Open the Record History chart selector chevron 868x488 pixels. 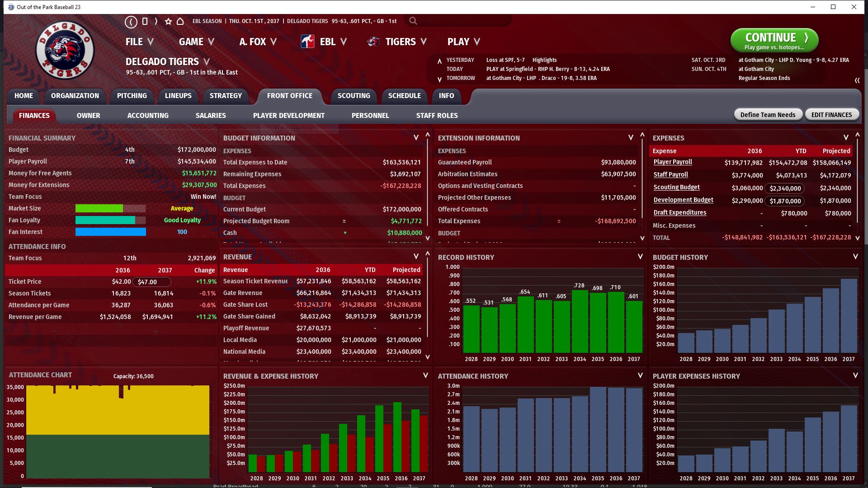(640, 257)
